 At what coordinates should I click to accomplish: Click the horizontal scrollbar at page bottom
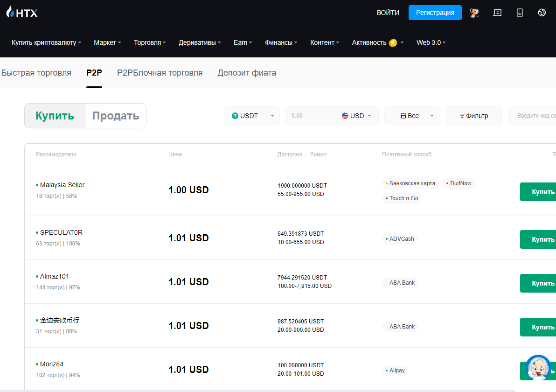point(257,391)
